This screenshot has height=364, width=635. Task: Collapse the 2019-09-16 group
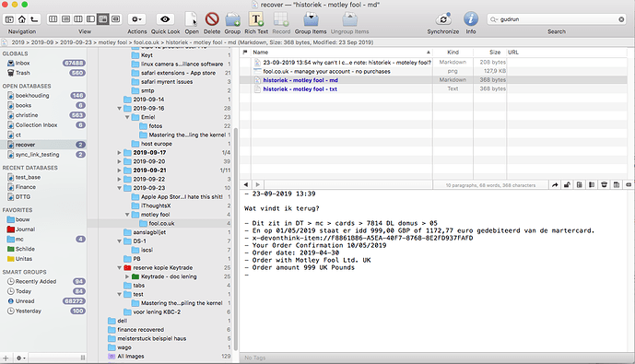120,109
